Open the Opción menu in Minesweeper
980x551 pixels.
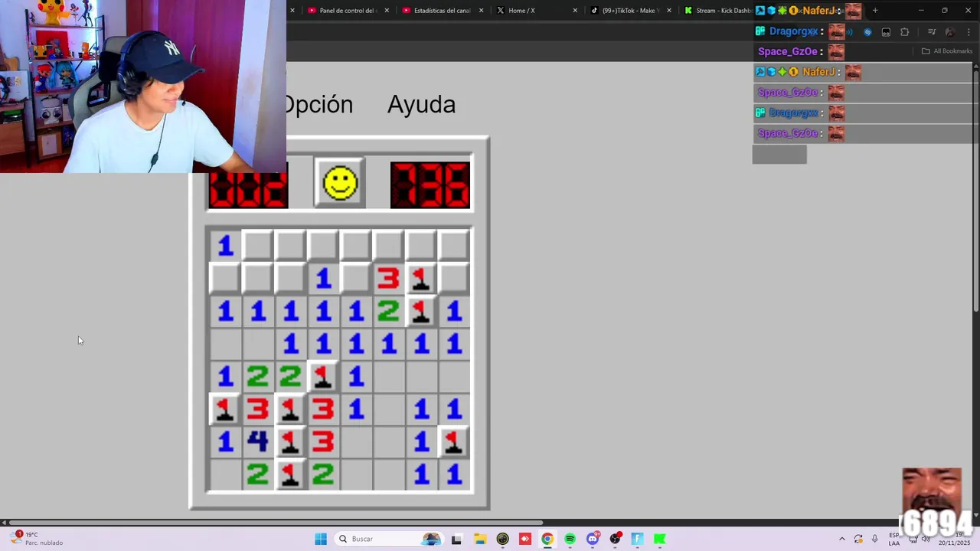click(320, 104)
